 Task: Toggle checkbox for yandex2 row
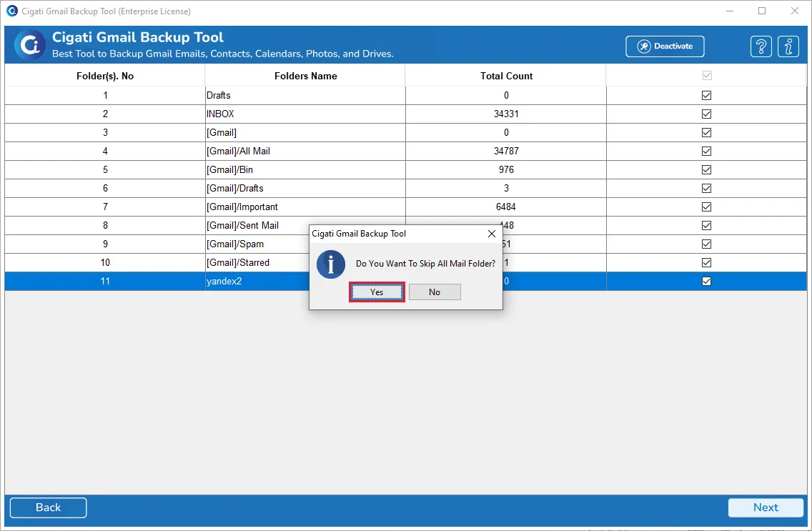[x=706, y=282]
